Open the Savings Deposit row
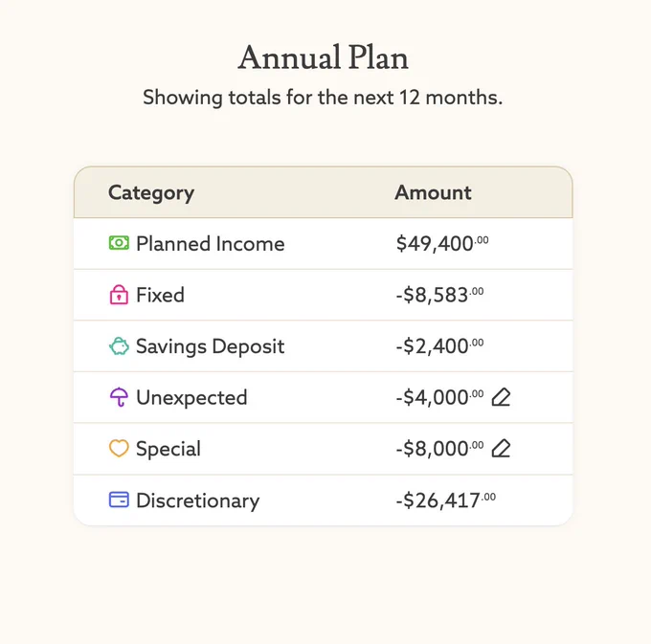Viewport: 651px width, 644px height. click(x=323, y=346)
